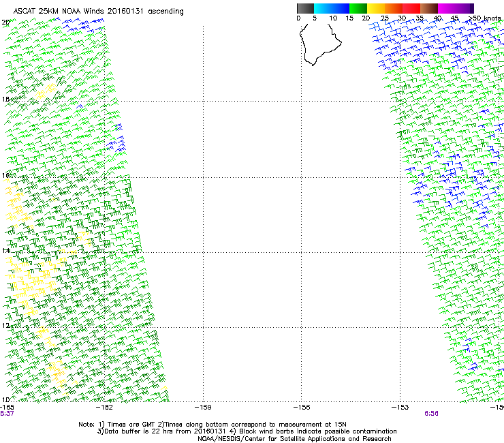Select the magenta-purple 40-50 knots legend segment
This screenshot has width=504, height=443.
pos(456,8)
